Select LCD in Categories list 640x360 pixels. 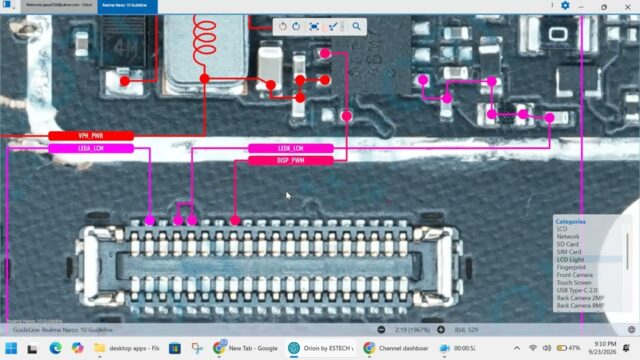[562, 229]
